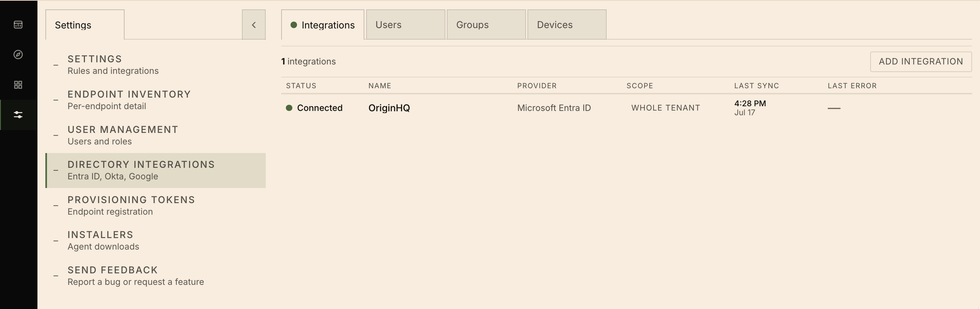The image size is (980, 309).
Task: Go to User Management section
Action: [156, 135]
